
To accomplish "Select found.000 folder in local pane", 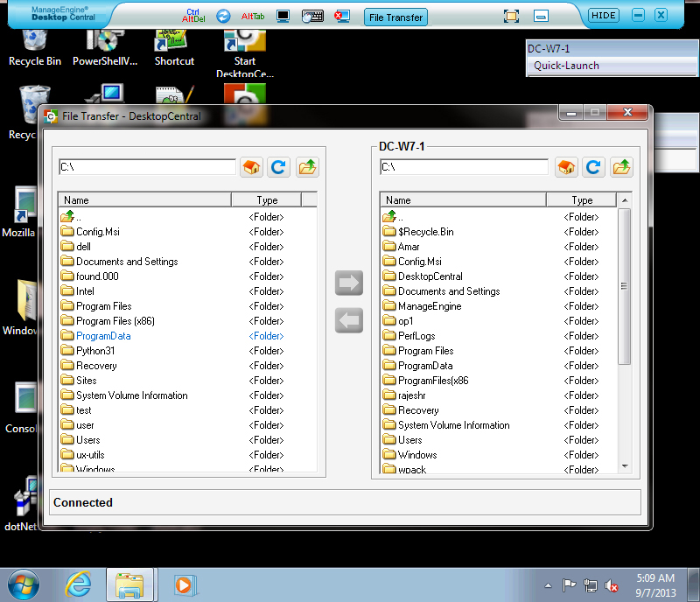I will pyautogui.click(x=188, y=276).
